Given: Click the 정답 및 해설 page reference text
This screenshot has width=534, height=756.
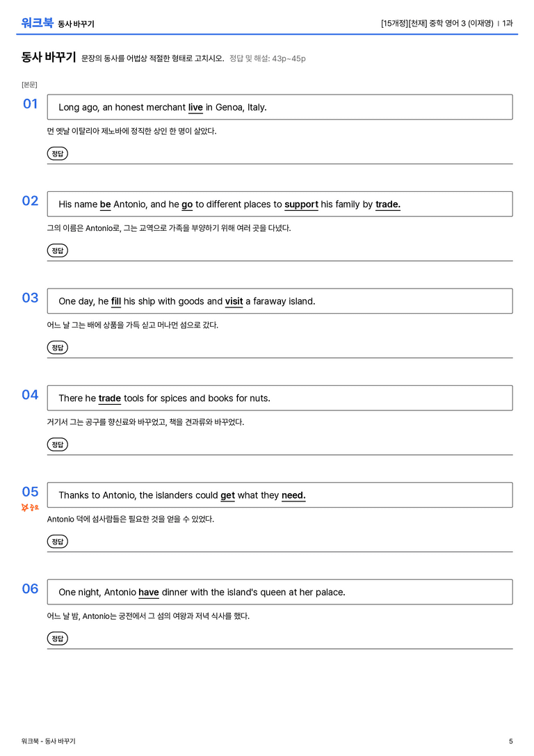Looking at the screenshot, I should [268, 58].
